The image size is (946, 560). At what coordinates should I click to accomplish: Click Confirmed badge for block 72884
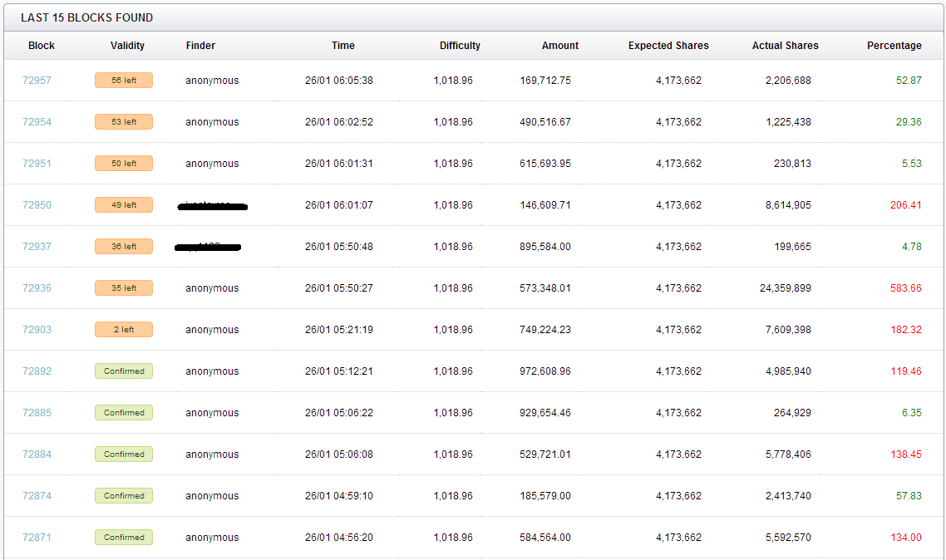click(124, 454)
